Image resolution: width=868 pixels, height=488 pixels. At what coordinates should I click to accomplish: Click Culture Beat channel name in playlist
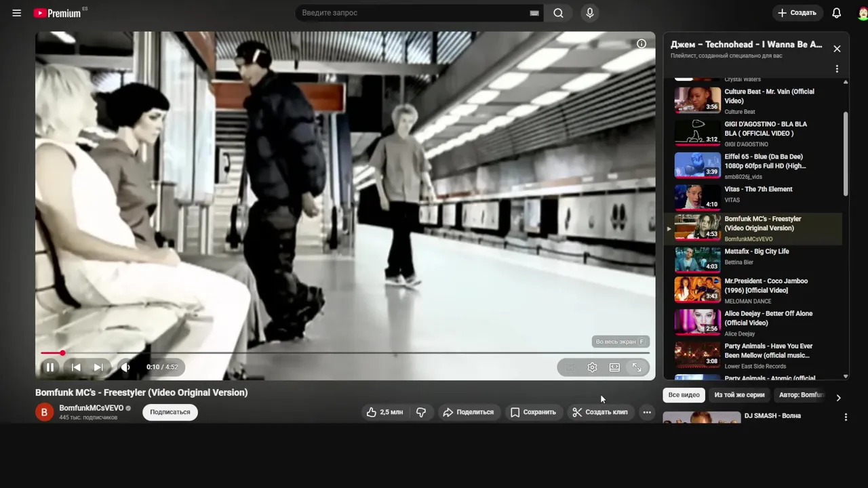[740, 112]
